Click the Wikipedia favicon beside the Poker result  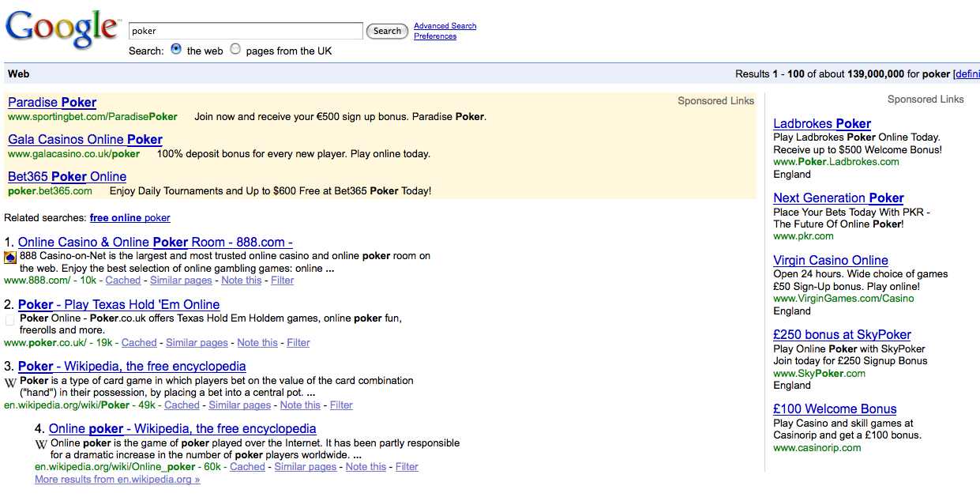click(10, 382)
